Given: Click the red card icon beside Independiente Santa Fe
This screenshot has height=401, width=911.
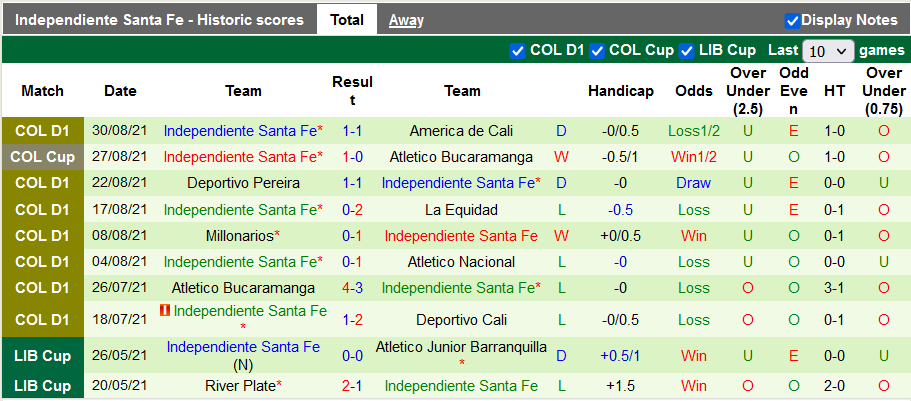Looking at the screenshot, I should click(x=165, y=311).
